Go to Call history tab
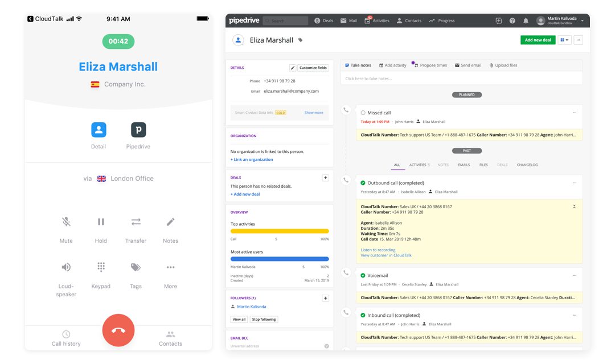This screenshot has height=364, width=615. pyautogui.click(x=66, y=338)
